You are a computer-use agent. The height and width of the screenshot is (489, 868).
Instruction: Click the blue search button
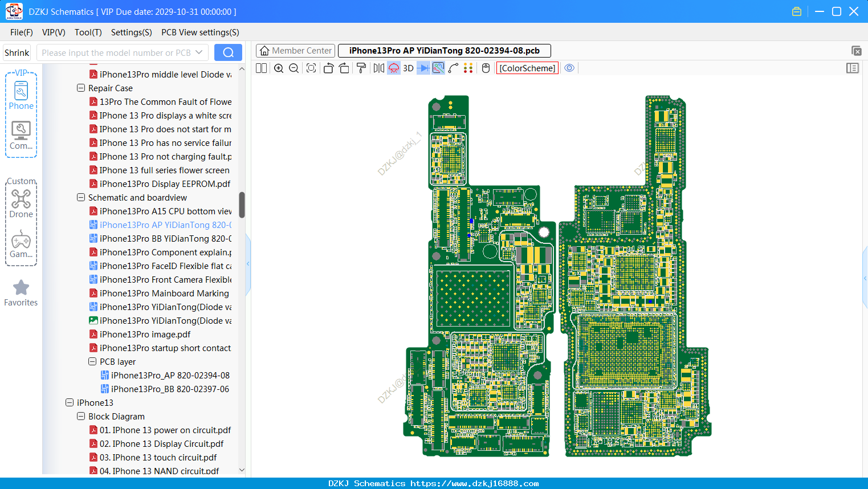(x=228, y=52)
